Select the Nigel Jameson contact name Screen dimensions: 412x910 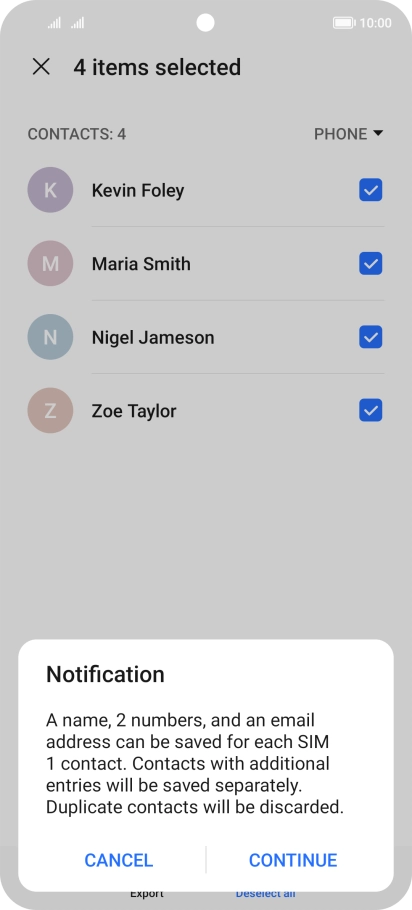point(153,338)
